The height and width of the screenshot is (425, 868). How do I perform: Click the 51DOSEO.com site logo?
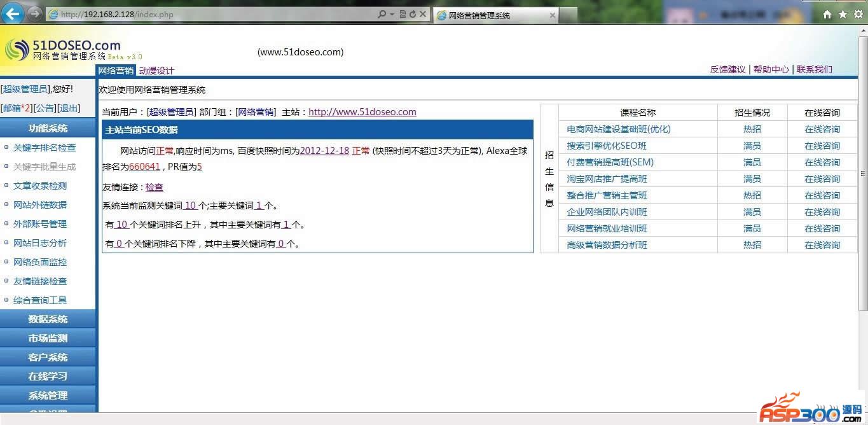pyautogui.click(x=62, y=49)
